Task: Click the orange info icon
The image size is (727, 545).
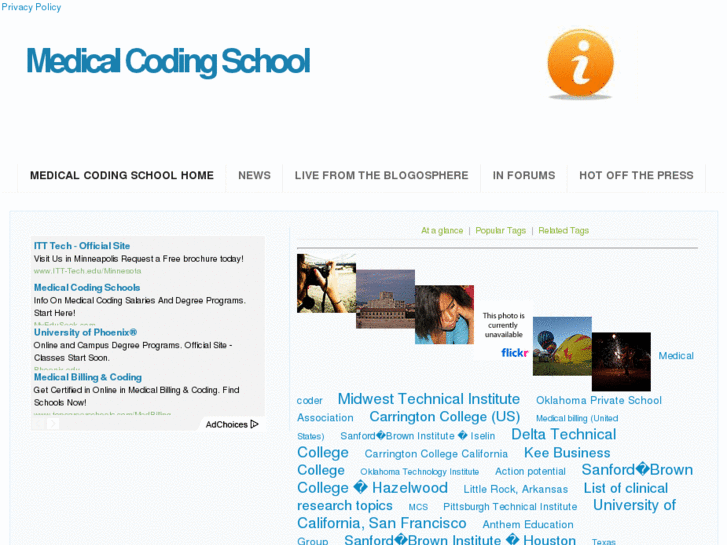Action: (x=580, y=64)
